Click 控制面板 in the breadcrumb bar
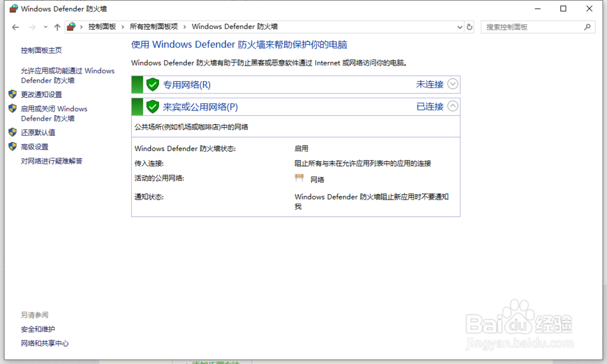 pos(102,27)
